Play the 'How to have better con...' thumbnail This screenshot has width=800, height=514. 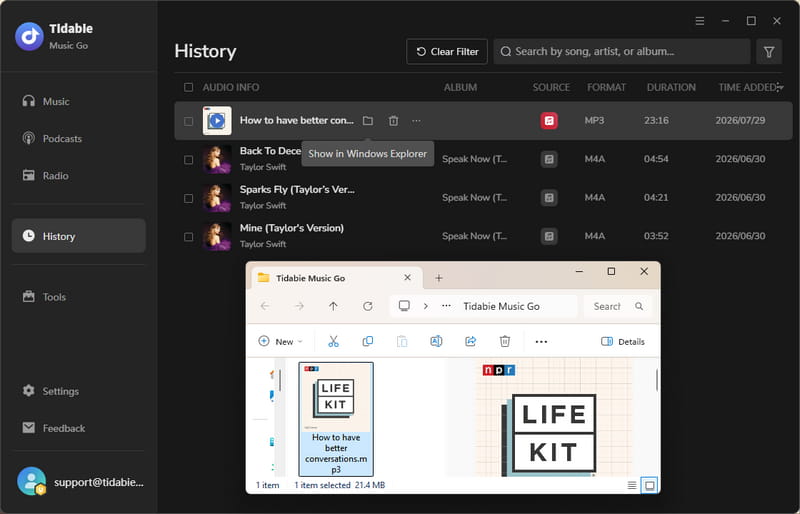pos(217,120)
